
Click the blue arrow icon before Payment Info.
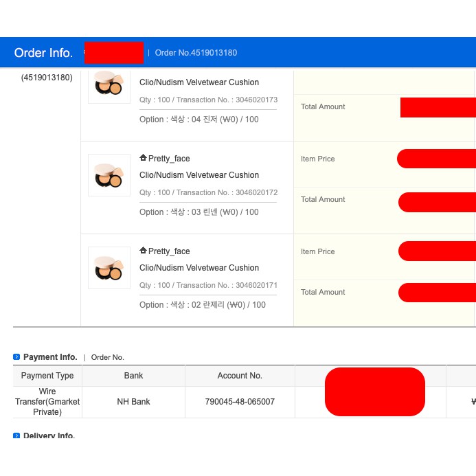tap(16, 357)
